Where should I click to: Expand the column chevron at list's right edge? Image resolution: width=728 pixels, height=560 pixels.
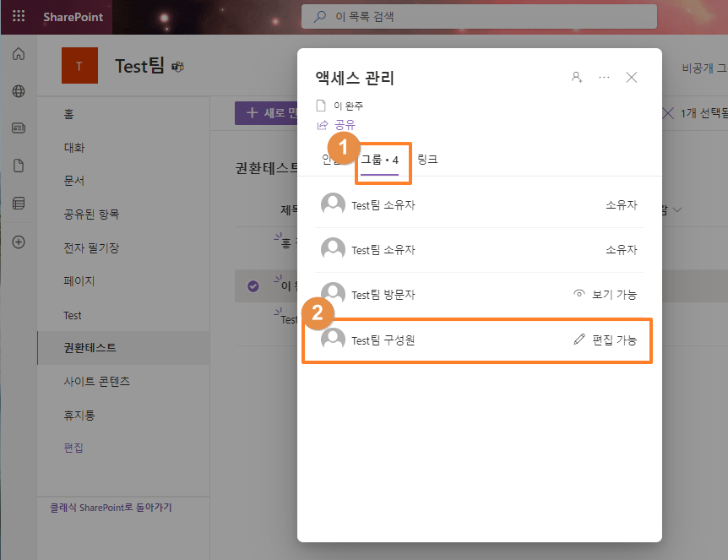tap(677, 209)
